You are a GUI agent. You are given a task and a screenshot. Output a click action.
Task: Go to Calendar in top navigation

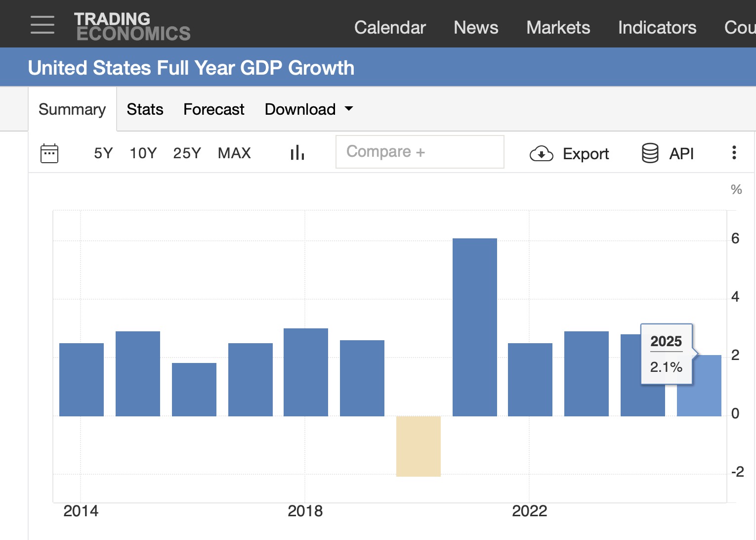tap(390, 28)
